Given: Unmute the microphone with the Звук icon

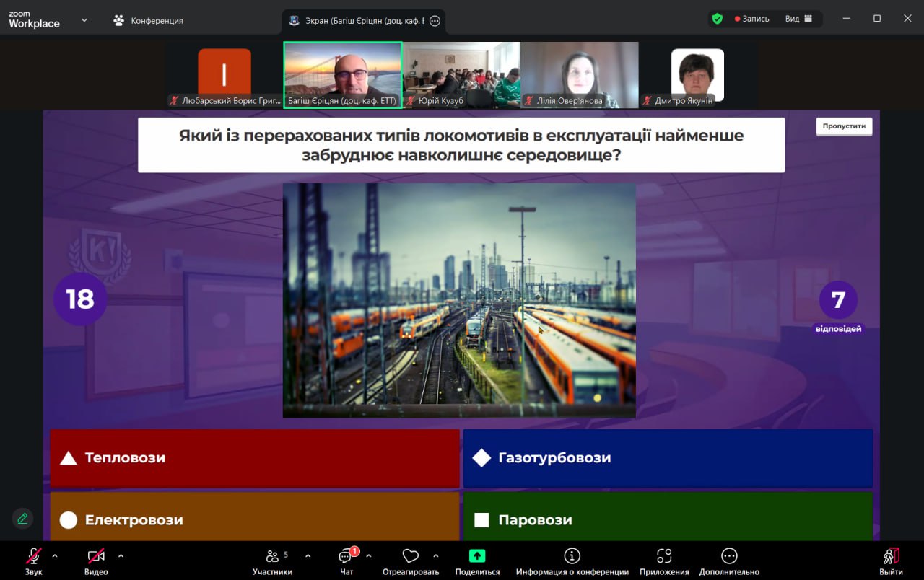Looking at the screenshot, I should tap(34, 556).
